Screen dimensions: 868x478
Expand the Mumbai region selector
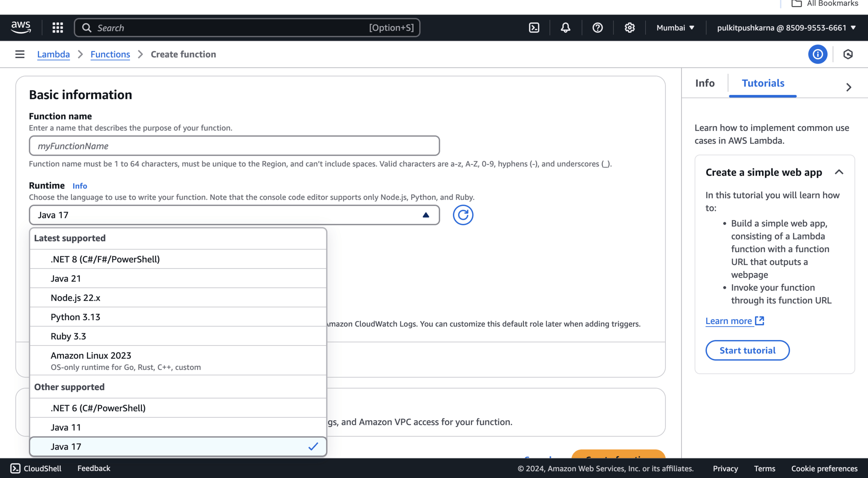coord(675,28)
